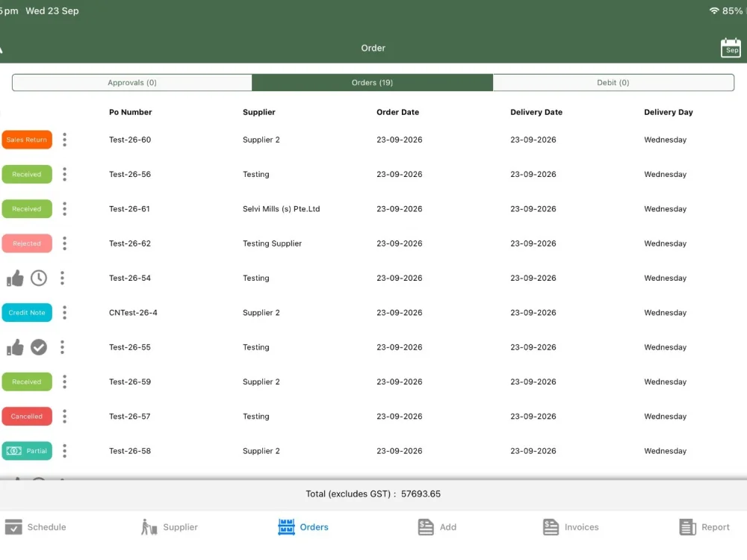
Task: Open three-dot menu for Test-26-62
Action: [x=64, y=243]
